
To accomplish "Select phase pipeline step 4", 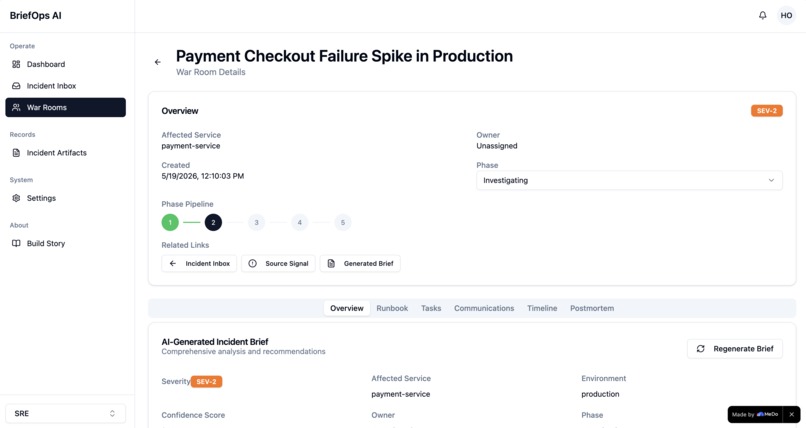I will (300, 222).
